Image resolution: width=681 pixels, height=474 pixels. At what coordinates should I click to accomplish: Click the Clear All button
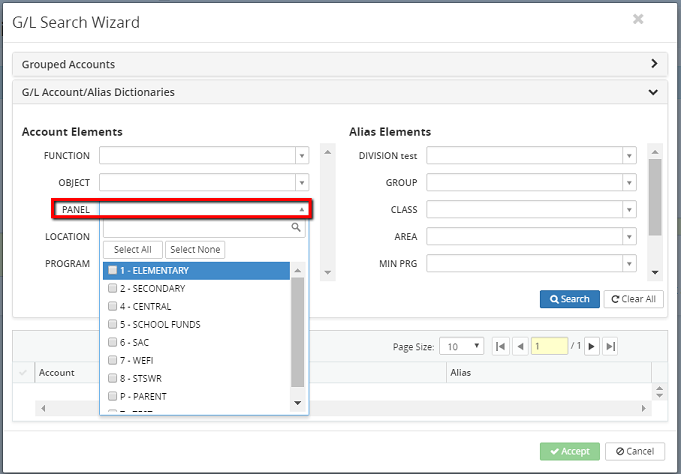pyautogui.click(x=632, y=299)
